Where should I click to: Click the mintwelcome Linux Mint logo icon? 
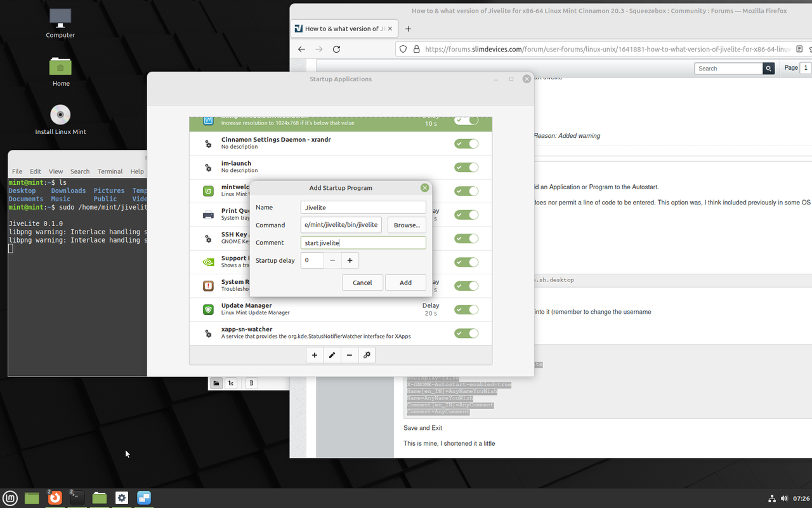(208, 191)
